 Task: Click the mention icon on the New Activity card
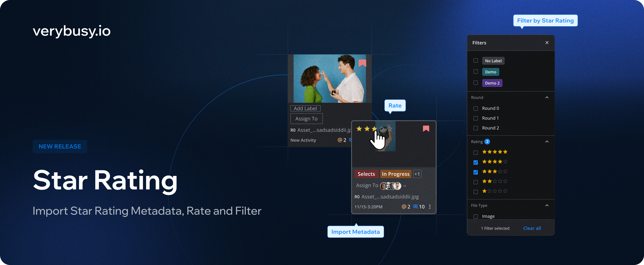pyautogui.click(x=340, y=140)
